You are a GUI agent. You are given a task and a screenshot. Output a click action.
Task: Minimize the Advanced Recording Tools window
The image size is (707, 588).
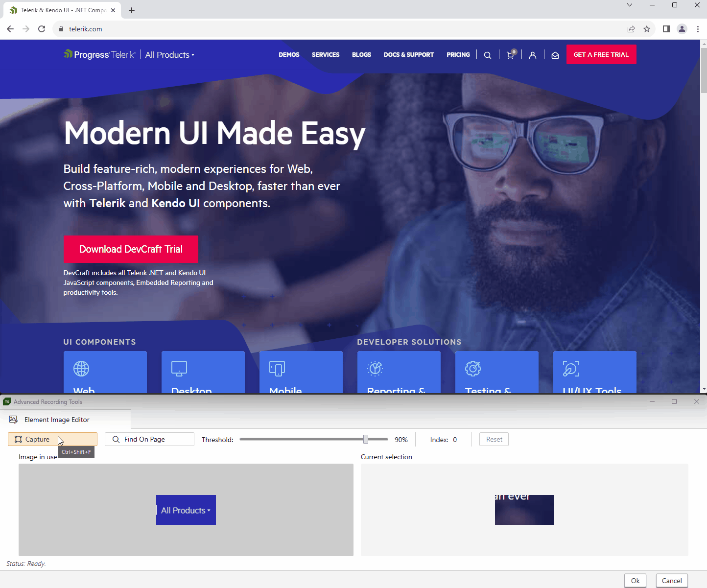652,401
